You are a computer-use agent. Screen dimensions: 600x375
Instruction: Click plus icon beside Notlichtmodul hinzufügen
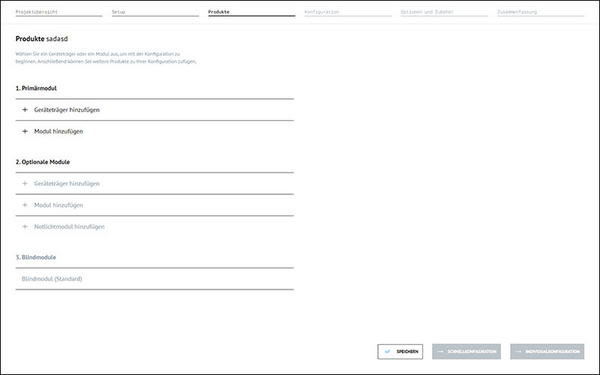[25, 227]
